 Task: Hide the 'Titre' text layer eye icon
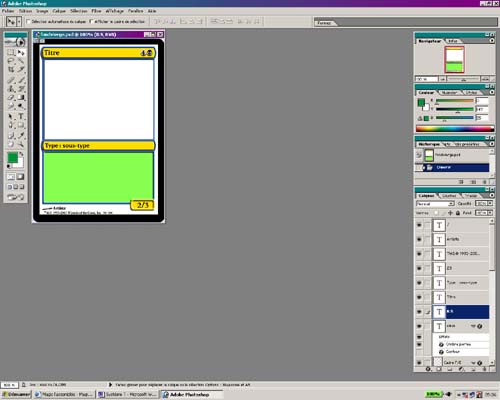click(x=419, y=297)
